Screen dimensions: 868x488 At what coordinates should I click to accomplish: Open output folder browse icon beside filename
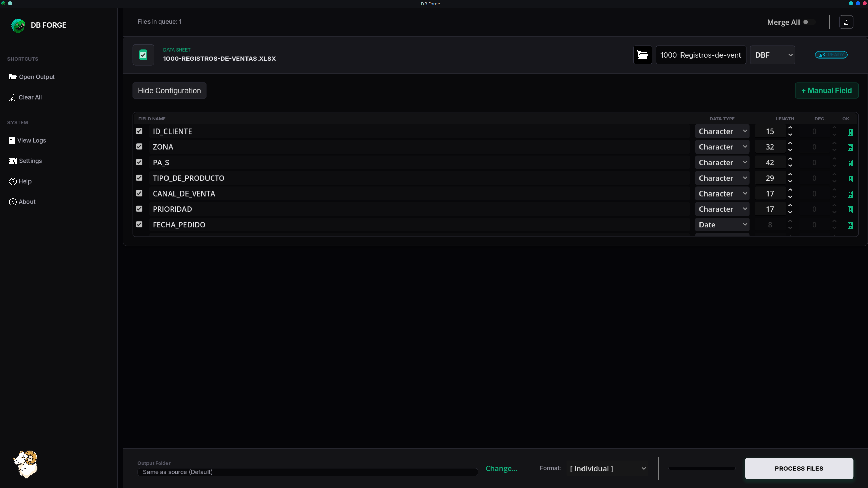pos(643,55)
